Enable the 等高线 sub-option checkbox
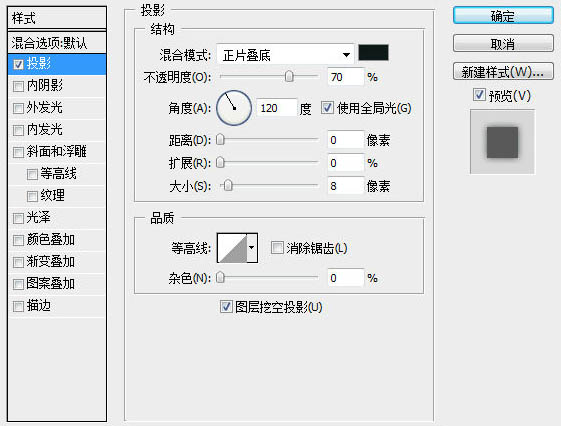 coord(32,174)
